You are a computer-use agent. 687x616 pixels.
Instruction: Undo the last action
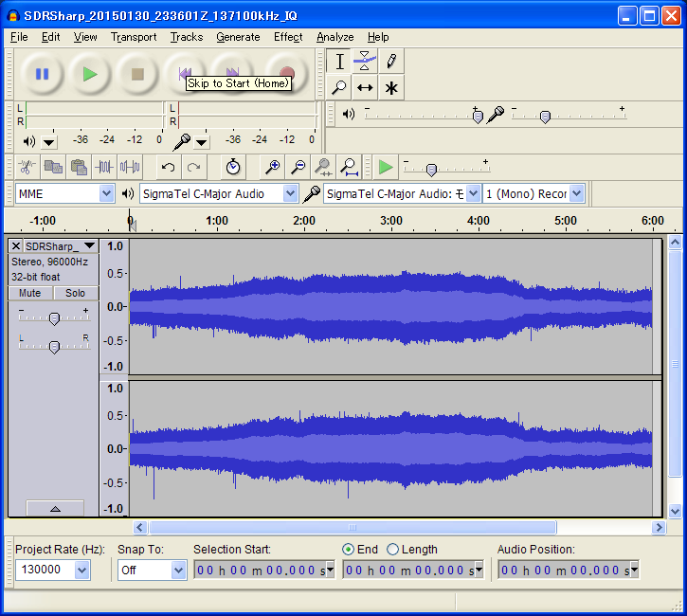point(168,167)
